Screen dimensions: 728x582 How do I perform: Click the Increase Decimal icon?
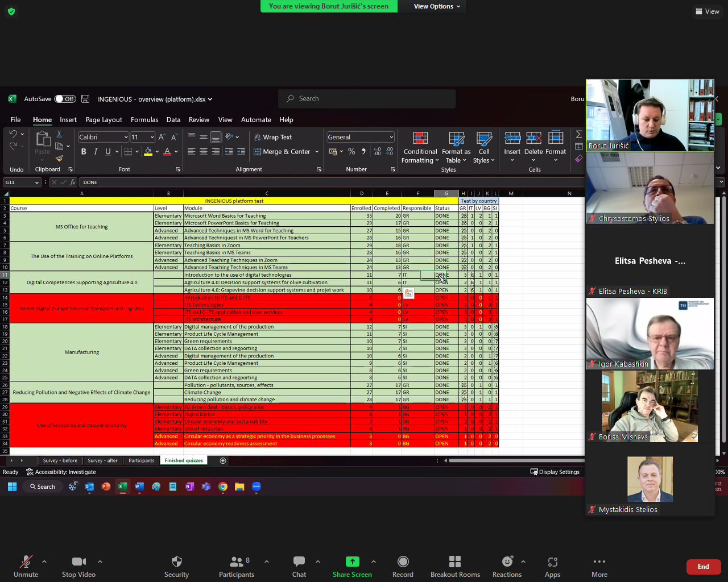tap(378, 152)
